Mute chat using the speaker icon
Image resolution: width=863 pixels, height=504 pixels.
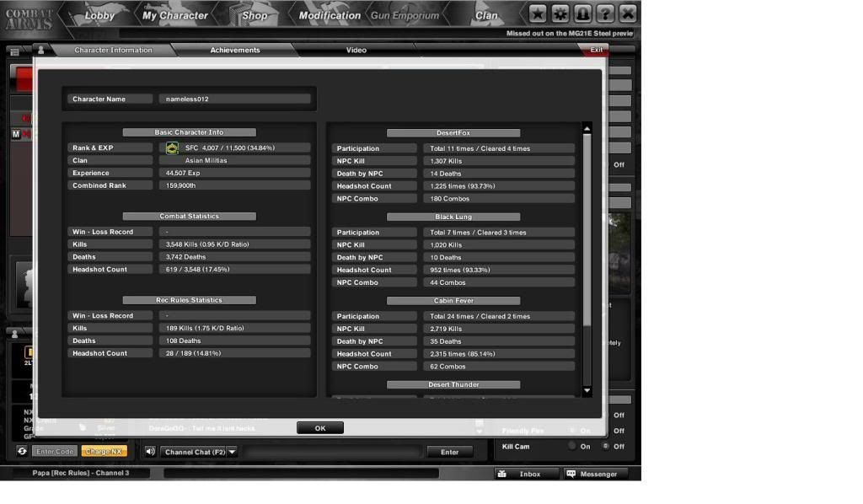(x=150, y=452)
